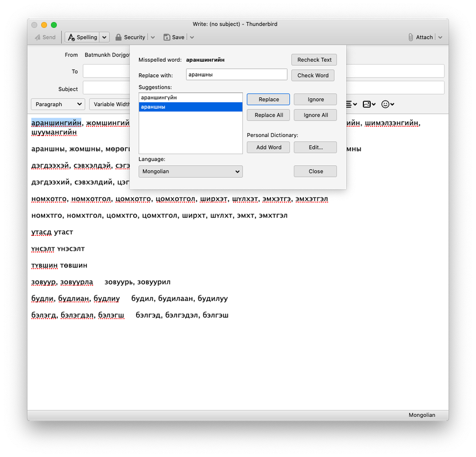Image resolution: width=476 pixels, height=457 pixels.
Task: Expand the Attach dropdown arrow
Action: coord(440,37)
